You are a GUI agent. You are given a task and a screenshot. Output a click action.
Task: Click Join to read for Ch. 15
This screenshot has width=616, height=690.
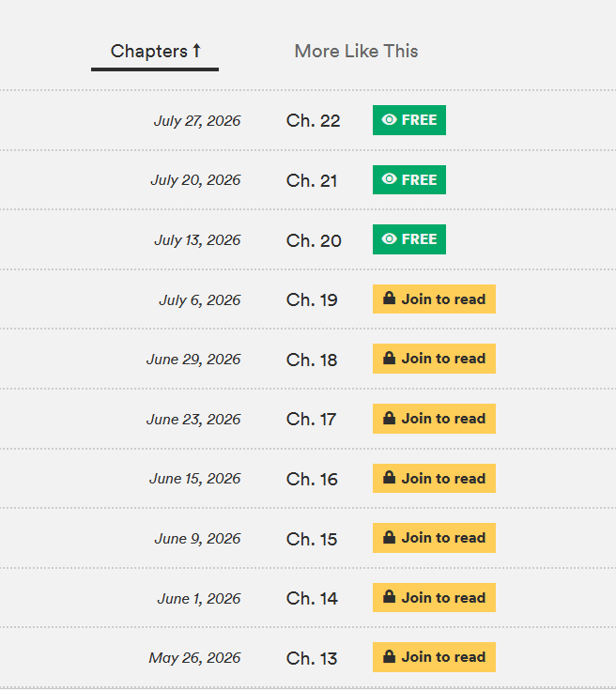[434, 538]
